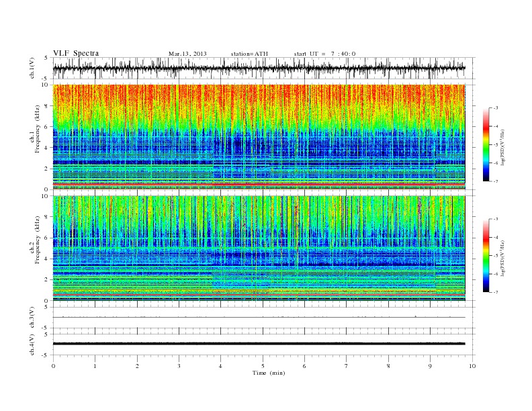The height and width of the screenshot is (411, 532).
Task: Click the "ch.1(V)" waveform axis label
Action: tap(32, 68)
